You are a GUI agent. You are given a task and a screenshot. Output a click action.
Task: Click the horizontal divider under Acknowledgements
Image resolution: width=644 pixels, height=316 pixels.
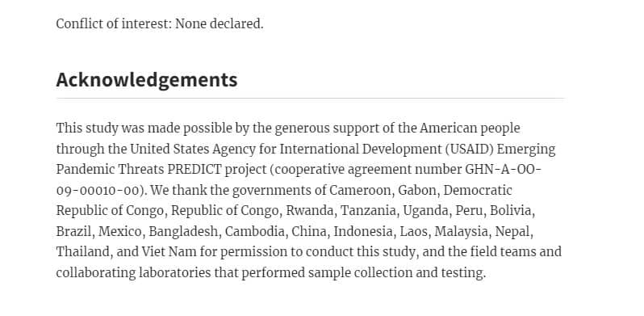coord(311,99)
